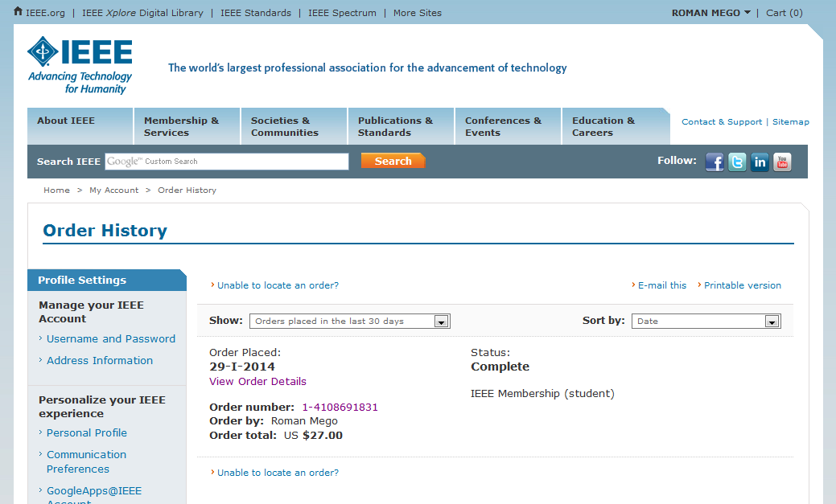Image resolution: width=836 pixels, height=504 pixels.
Task: Open Personal Profile link
Action: click(87, 432)
